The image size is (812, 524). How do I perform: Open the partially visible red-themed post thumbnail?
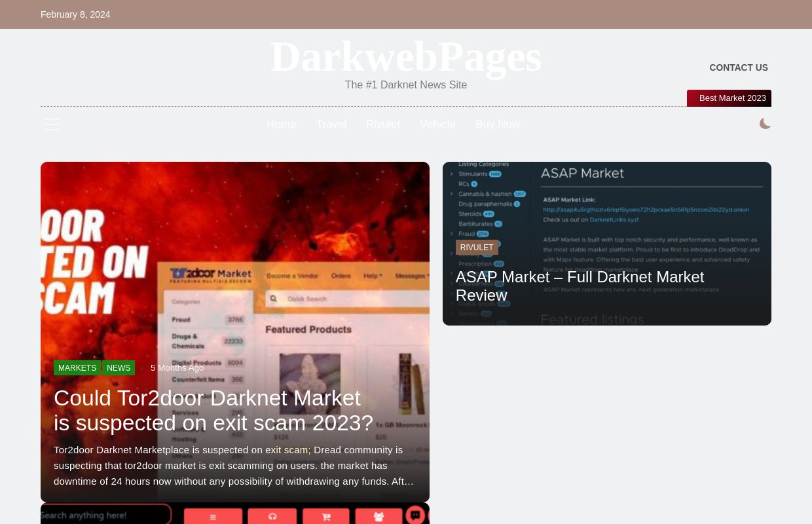click(x=235, y=514)
